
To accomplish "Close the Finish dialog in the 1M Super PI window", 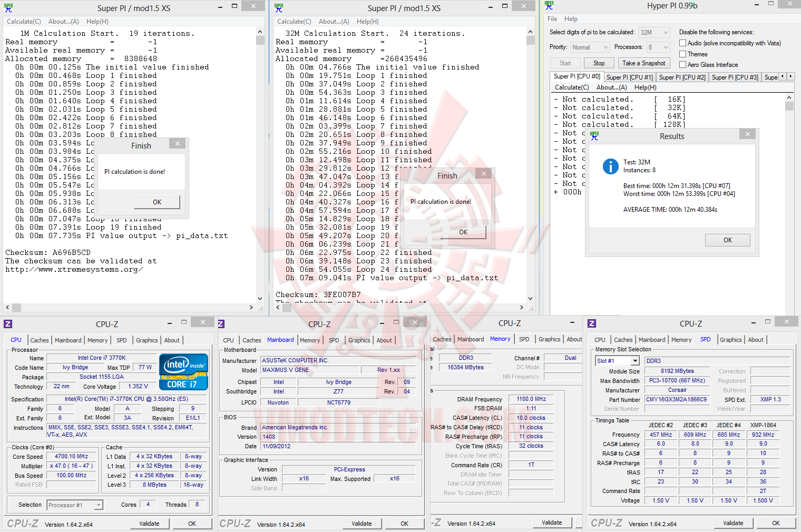I will coord(178,143).
